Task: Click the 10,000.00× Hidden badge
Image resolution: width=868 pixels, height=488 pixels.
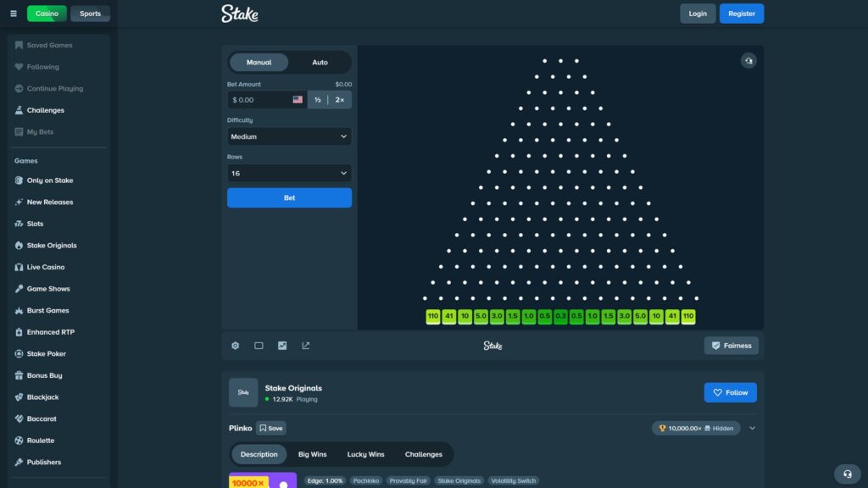Action: click(x=696, y=428)
